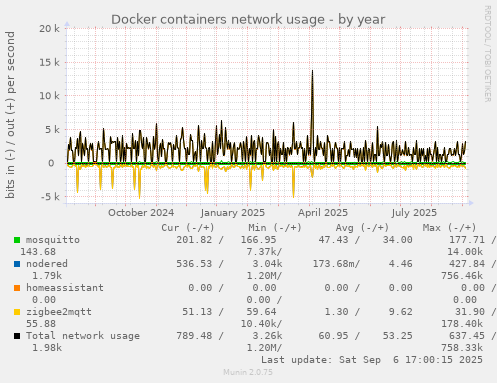Click the October 2024 x-axis label
The image size is (497, 383).
[x=141, y=213]
